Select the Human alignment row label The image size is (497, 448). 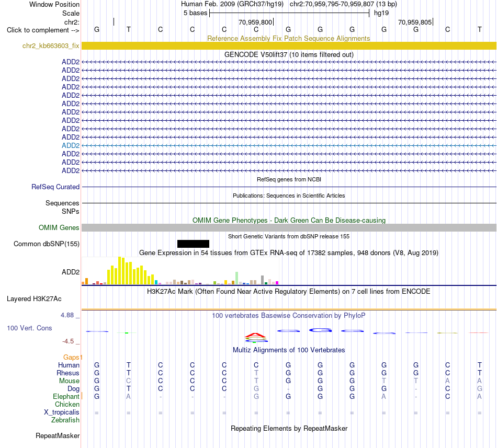pos(69,365)
